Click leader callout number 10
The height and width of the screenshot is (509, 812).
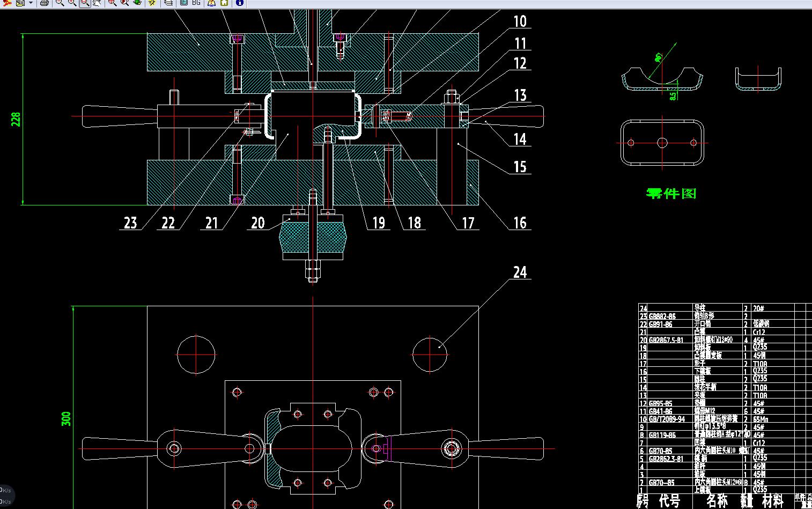pos(520,21)
